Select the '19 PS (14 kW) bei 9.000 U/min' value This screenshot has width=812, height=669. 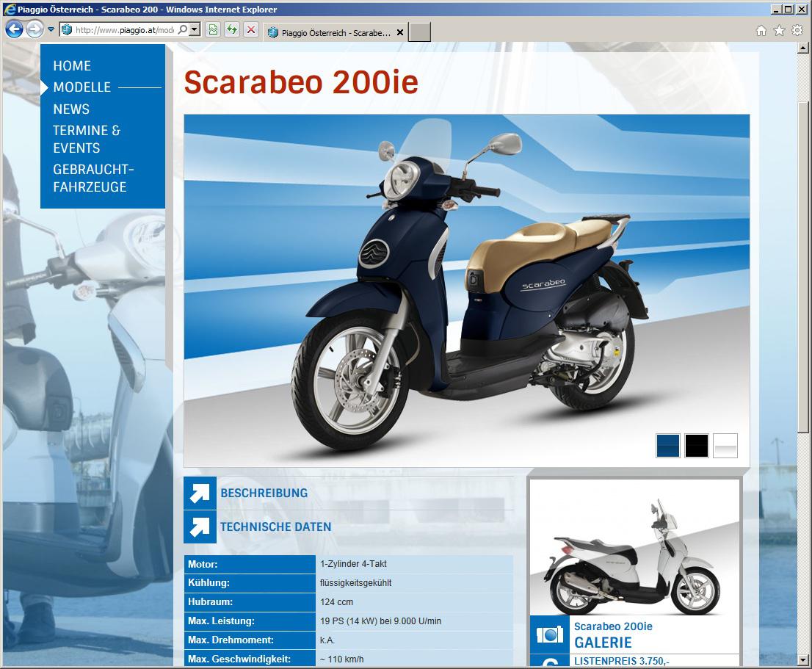(380, 621)
